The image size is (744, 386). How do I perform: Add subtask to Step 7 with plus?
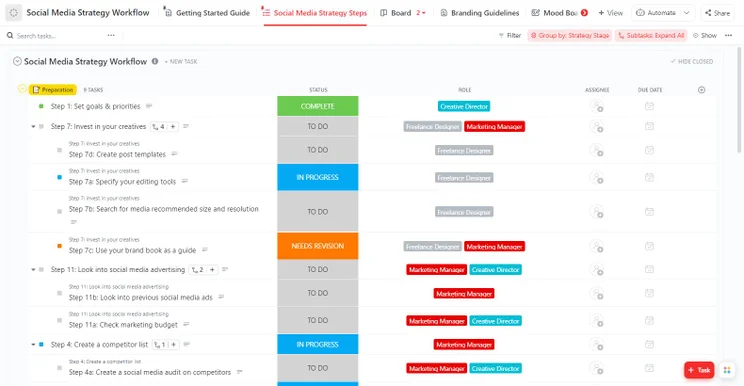point(173,127)
